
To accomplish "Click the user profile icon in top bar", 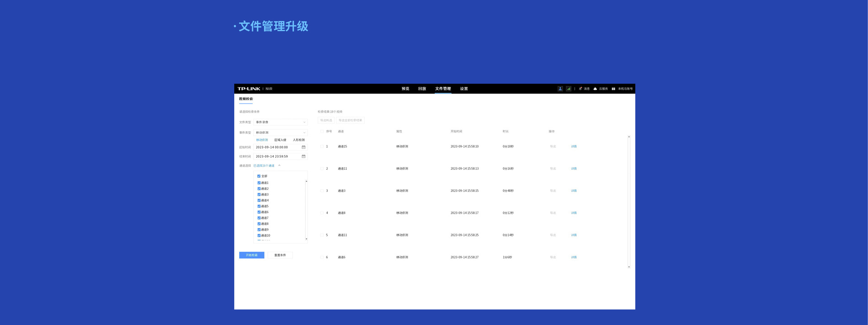I will click(560, 89).
